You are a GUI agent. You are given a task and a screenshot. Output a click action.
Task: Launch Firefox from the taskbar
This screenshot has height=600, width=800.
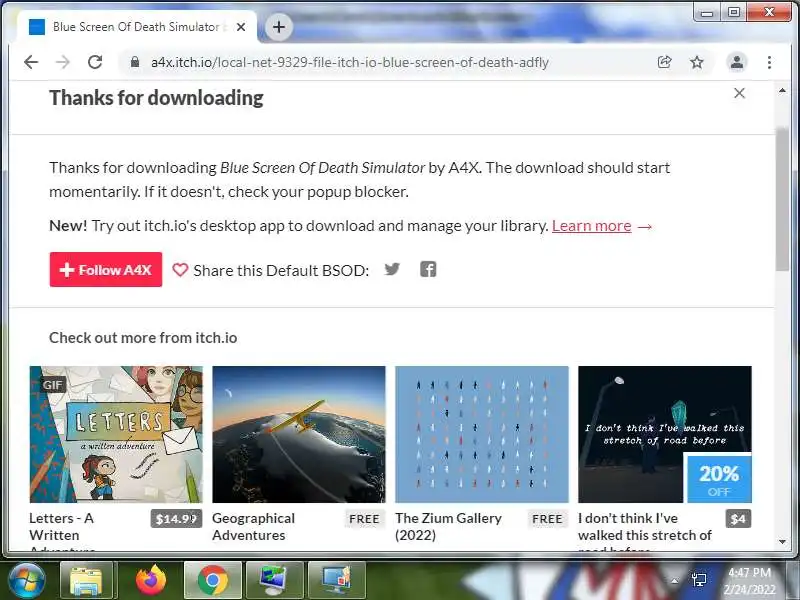[151, 581]
